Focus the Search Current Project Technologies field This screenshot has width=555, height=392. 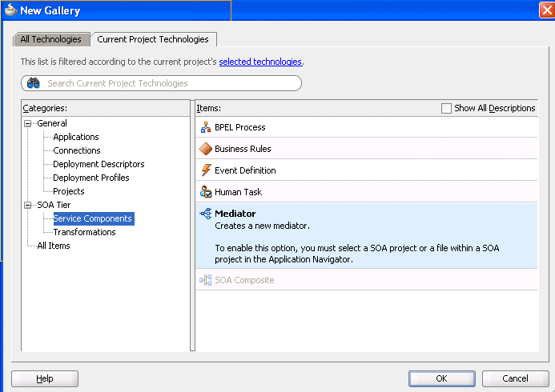(x=162, y=83)
